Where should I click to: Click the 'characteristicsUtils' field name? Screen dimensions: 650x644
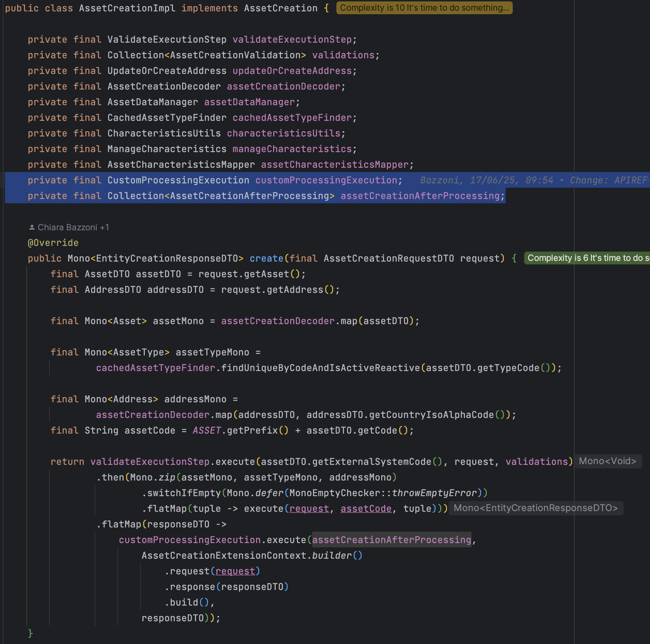coord(283,133)
